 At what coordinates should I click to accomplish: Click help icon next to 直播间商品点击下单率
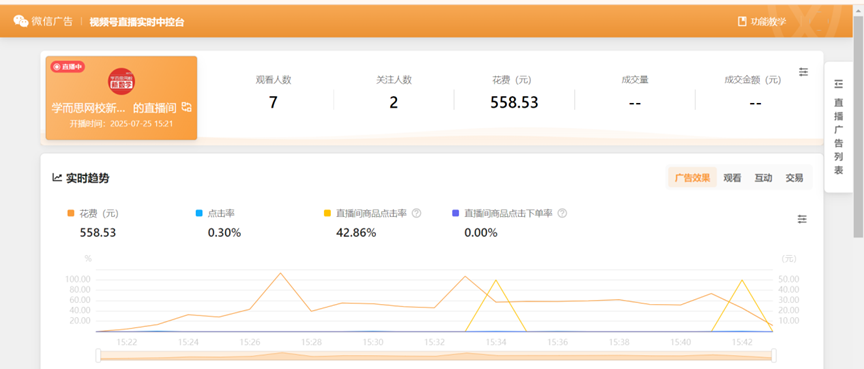pos(562,213)
